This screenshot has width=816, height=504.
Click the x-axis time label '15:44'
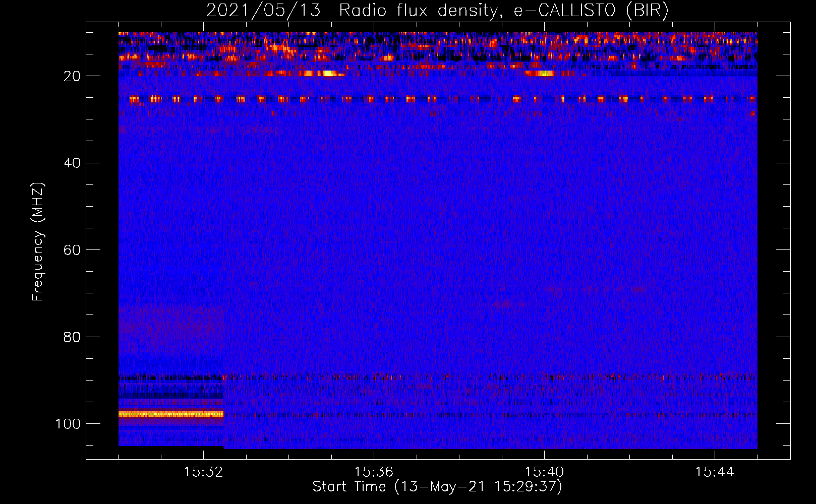(x=715, y=472)
